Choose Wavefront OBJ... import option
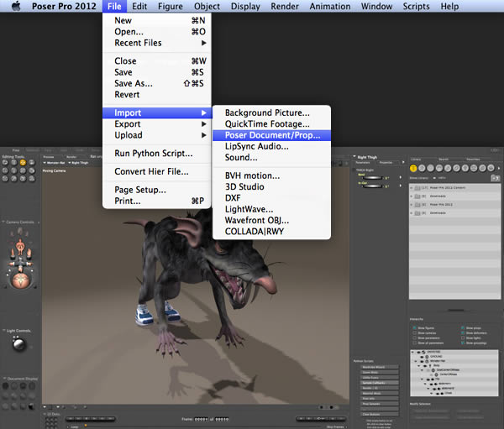The width and height of the screenshot is (504, 429). pos(271,221)
